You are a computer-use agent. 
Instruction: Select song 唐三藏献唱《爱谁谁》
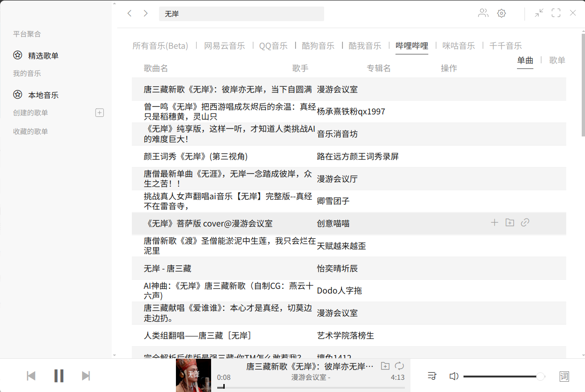point(228,313)
